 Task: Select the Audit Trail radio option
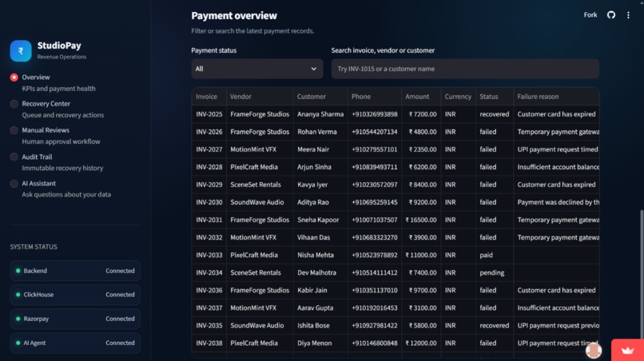pos(14,157)
